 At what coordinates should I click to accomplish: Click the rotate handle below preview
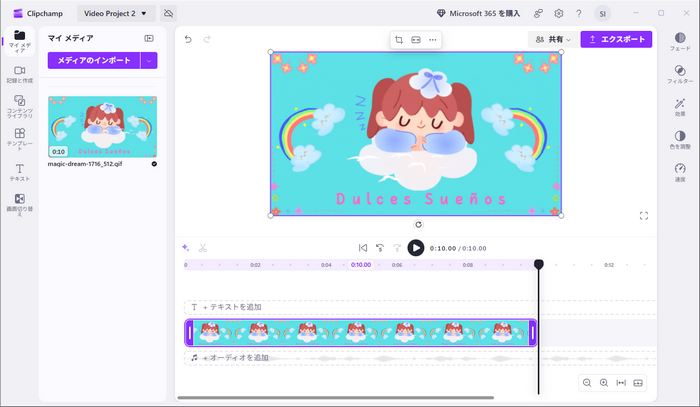click(x=418, y=224)
